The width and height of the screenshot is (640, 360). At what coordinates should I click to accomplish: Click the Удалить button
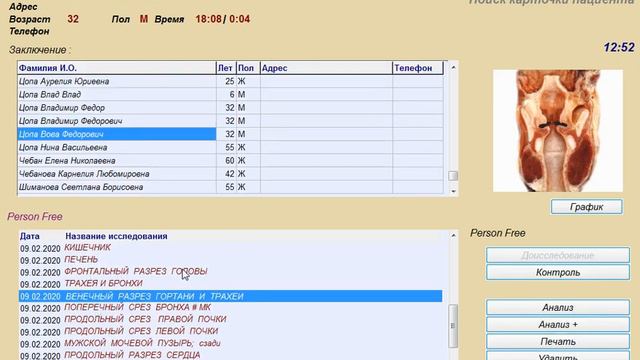[x=558, y=356]
